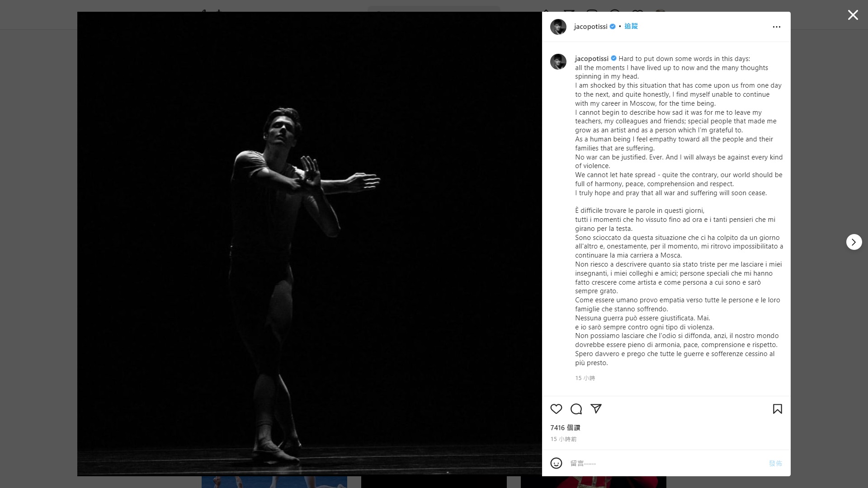Click the comment input field 留言
The height and width of the screenshot is (488, 868).
(665, 463)
